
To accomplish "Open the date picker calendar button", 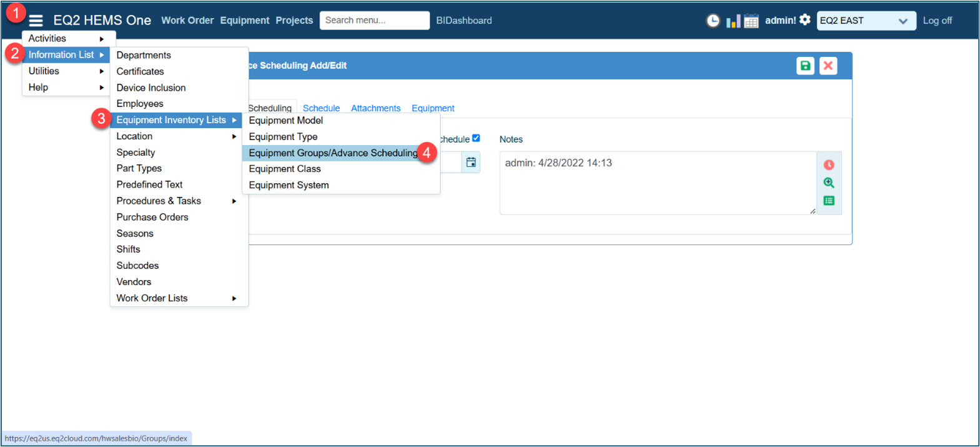I will click(471, 163).
